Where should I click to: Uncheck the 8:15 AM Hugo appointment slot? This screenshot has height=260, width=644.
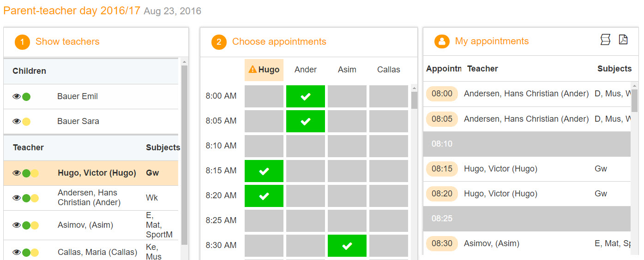(x=264, y=171)
